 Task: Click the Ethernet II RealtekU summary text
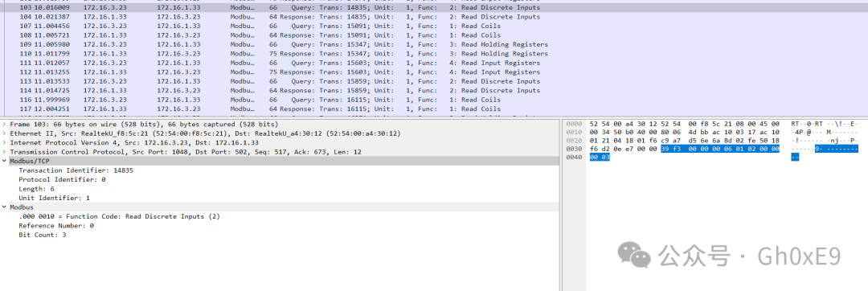click(x=206, y=133)
